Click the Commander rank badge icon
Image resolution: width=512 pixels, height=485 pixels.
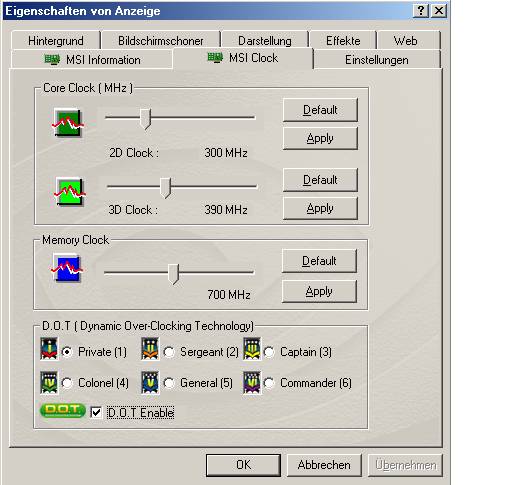coord(252,382)
